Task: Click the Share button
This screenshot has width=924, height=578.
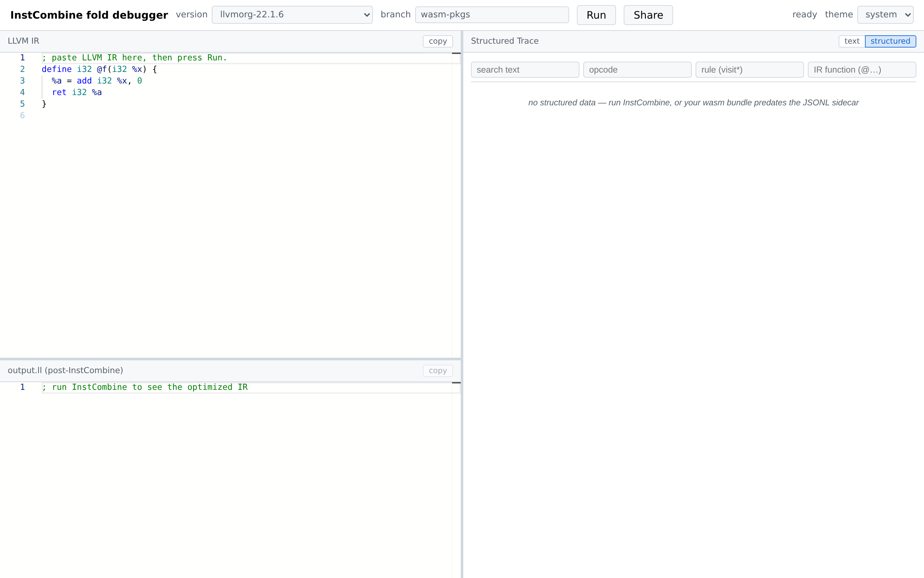Action: click(x=648, y=15)
